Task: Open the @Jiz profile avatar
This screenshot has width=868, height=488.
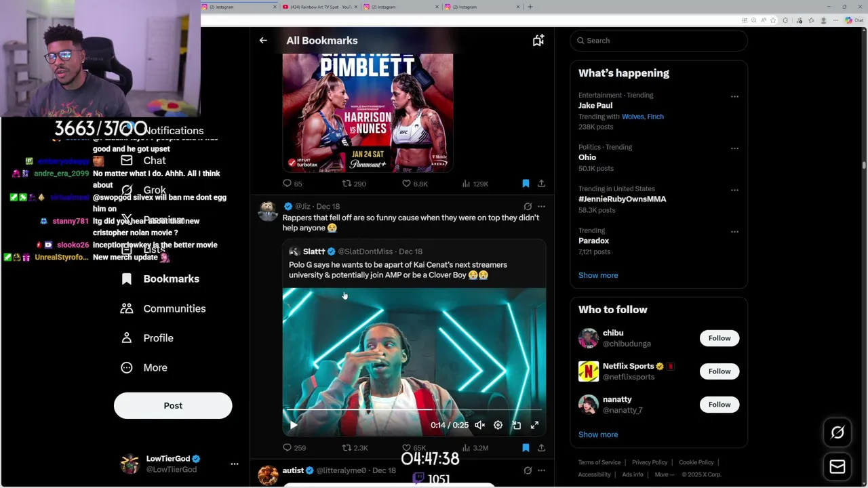Action: [268, 211]
